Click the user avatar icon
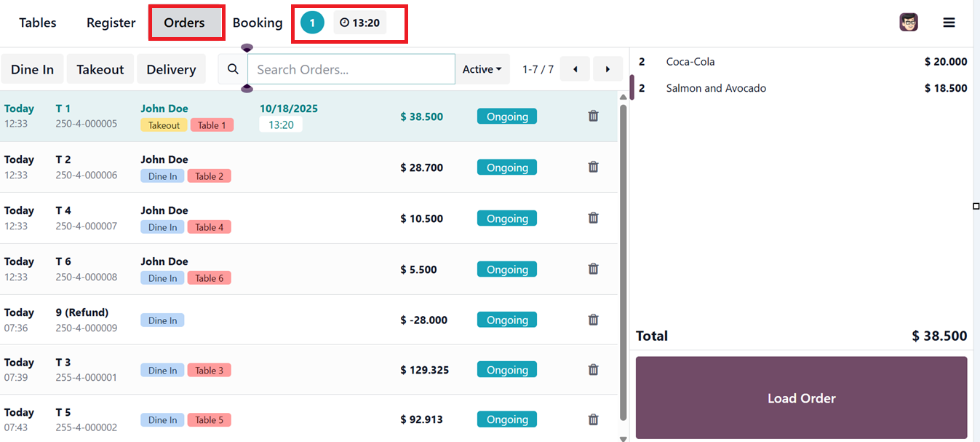 pyautogui.click(x=909, y=23)
